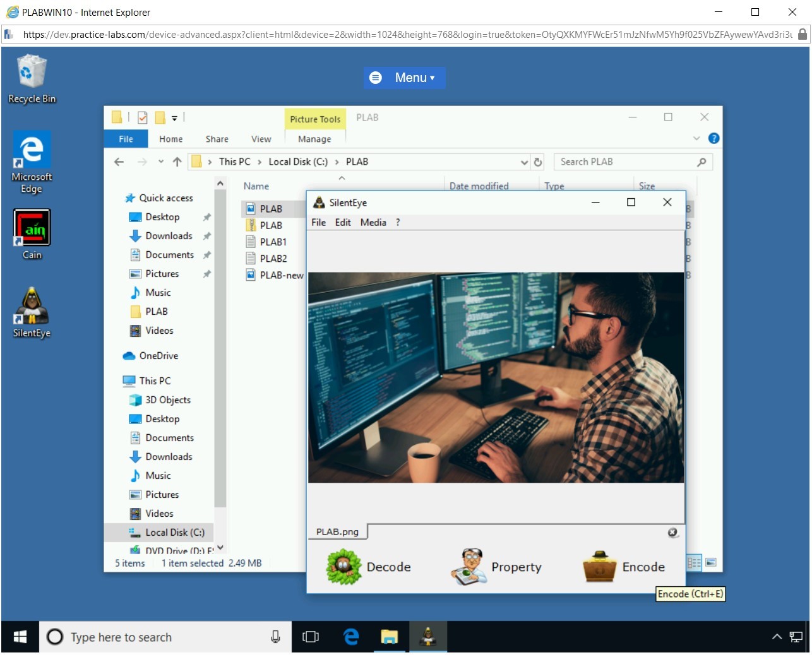Screen dimensions: 812x655
Task: Open the address bar history dropdown
Action: 524,162
